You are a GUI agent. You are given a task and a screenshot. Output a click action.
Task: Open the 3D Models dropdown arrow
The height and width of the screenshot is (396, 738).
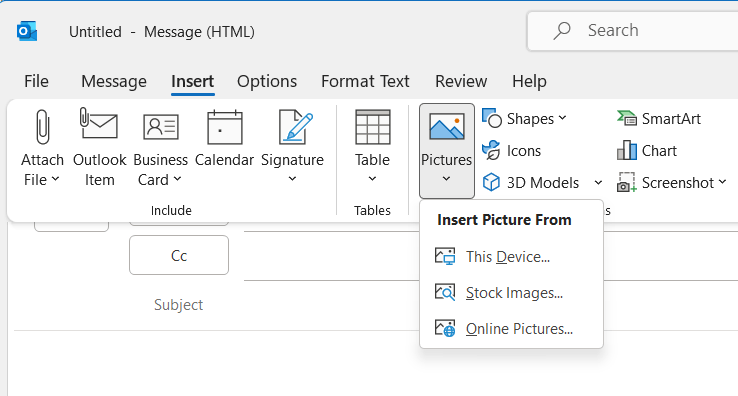pyautogui.click(x=598, y=182)
